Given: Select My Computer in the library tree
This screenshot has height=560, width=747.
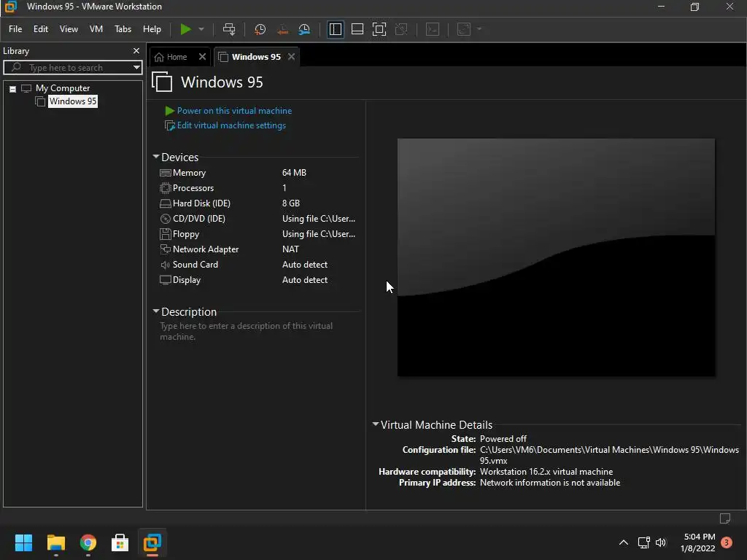Looking at the screenshot, I should 63,88.
